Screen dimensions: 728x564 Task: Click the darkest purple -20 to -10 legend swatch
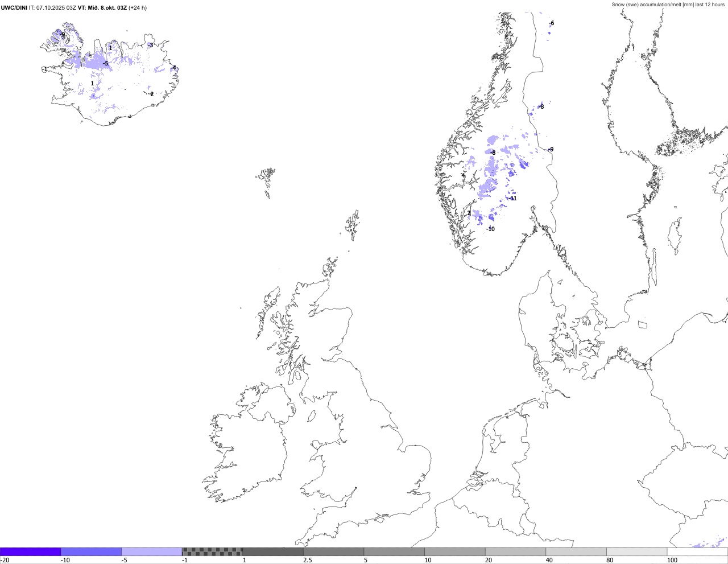pos(30,551)
